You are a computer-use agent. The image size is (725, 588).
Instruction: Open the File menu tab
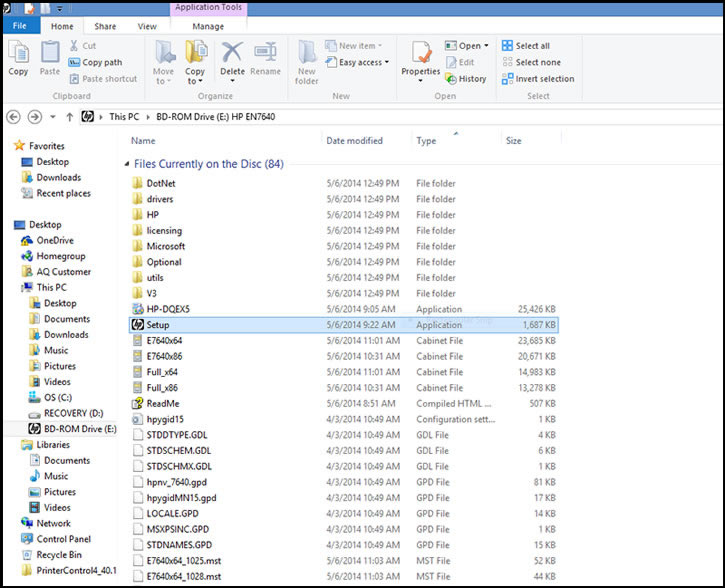point(20,26)
